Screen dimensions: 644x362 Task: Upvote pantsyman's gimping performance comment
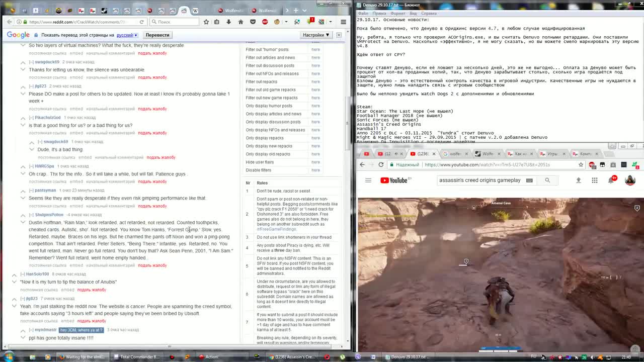tap(23, 191)
